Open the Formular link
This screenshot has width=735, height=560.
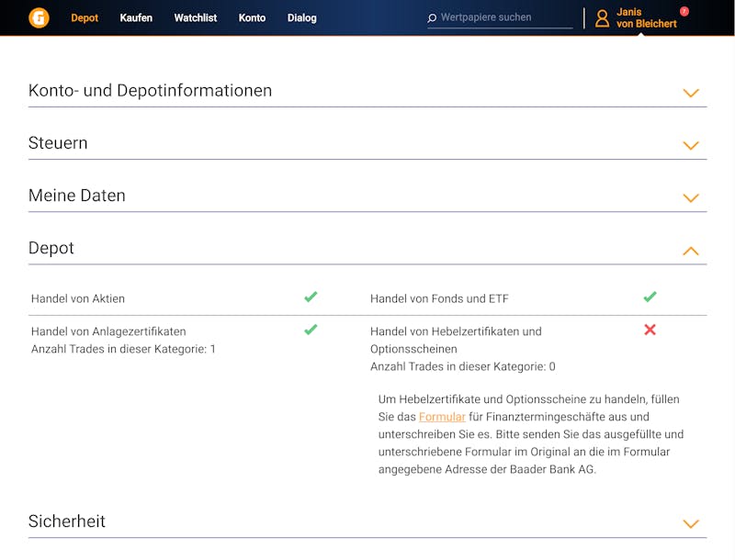click(442, 417)
